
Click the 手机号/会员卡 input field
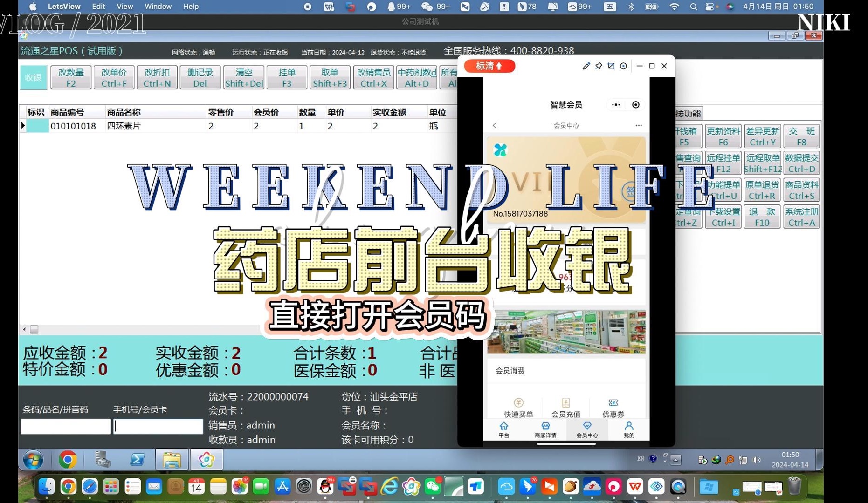(x=158, y=426)
